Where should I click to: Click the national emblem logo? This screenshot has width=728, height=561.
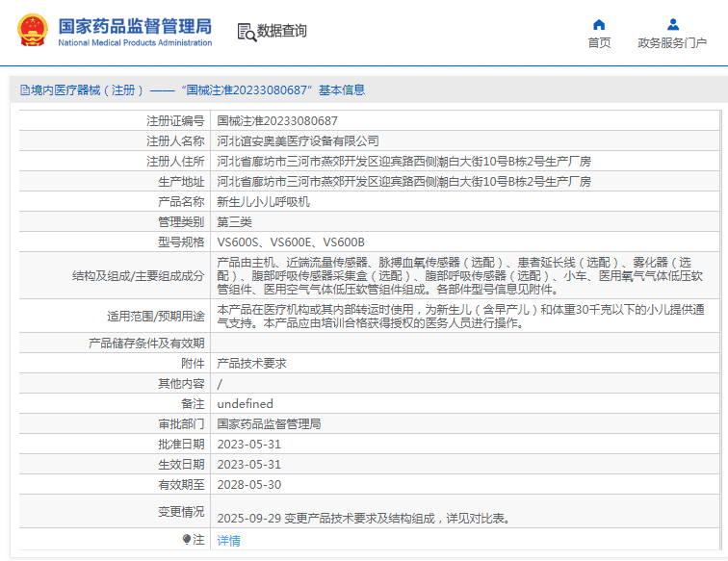click(x=32, y=31)
